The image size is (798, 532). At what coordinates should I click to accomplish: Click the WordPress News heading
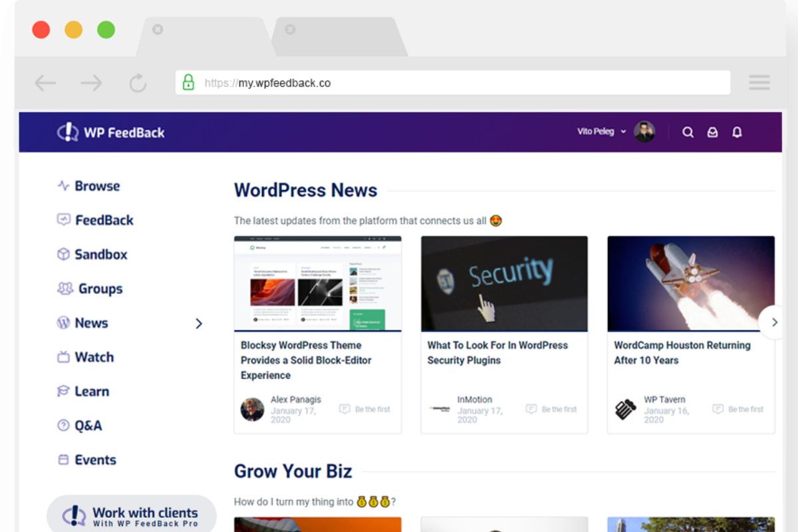pyautogui.click(x=306, y=190)
